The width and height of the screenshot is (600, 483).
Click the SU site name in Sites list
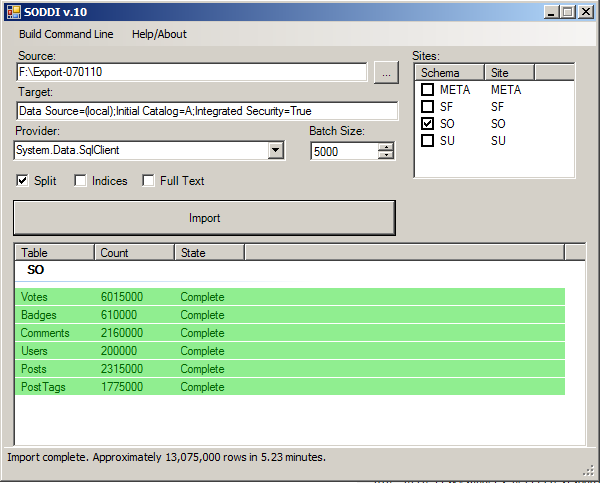click(498, 140)
